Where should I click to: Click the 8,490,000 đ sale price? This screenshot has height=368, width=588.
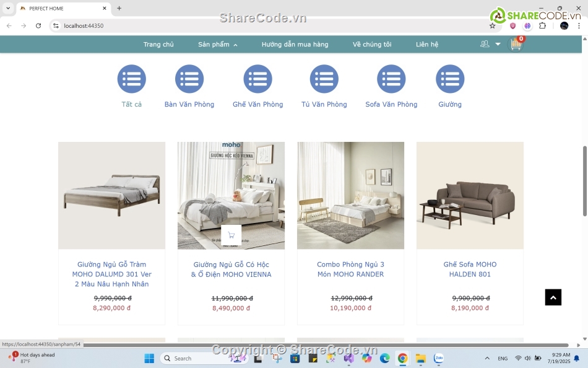coord(231,309)
